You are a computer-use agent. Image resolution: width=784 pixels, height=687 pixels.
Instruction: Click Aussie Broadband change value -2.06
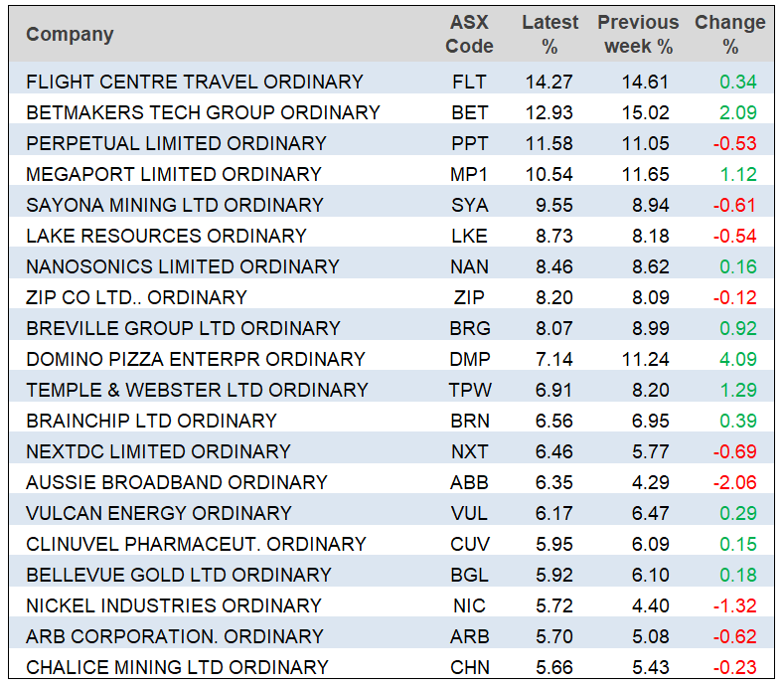[x=735, y=482]
